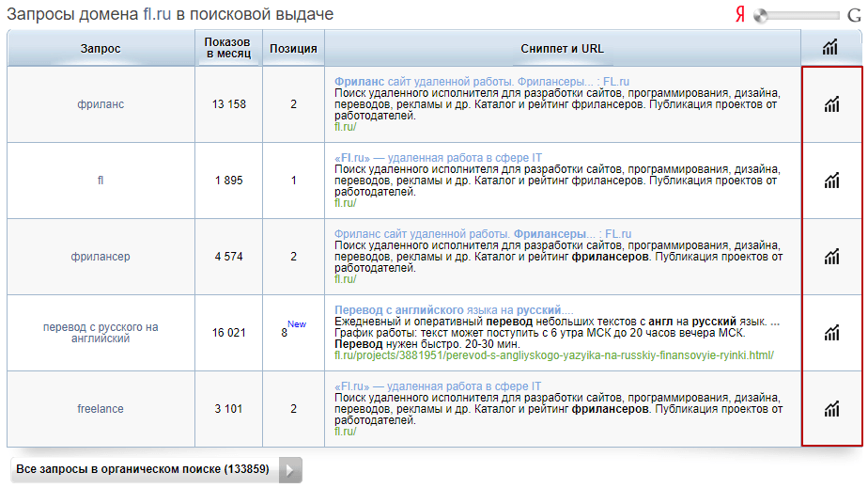Screen dimensions: 868x488
Task: Click the Запросы домена fl.ru heading
Action: 170,14
